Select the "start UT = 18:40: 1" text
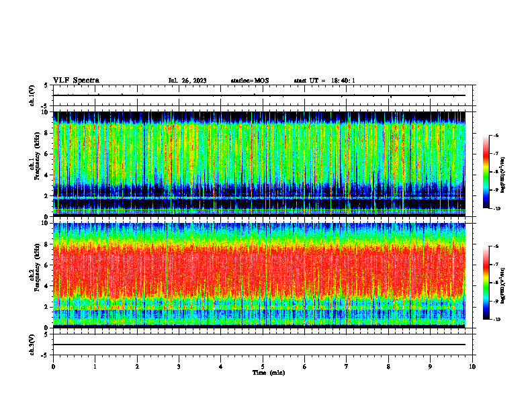The width and height of the screenshot is (532, 411). click(324, 81)
